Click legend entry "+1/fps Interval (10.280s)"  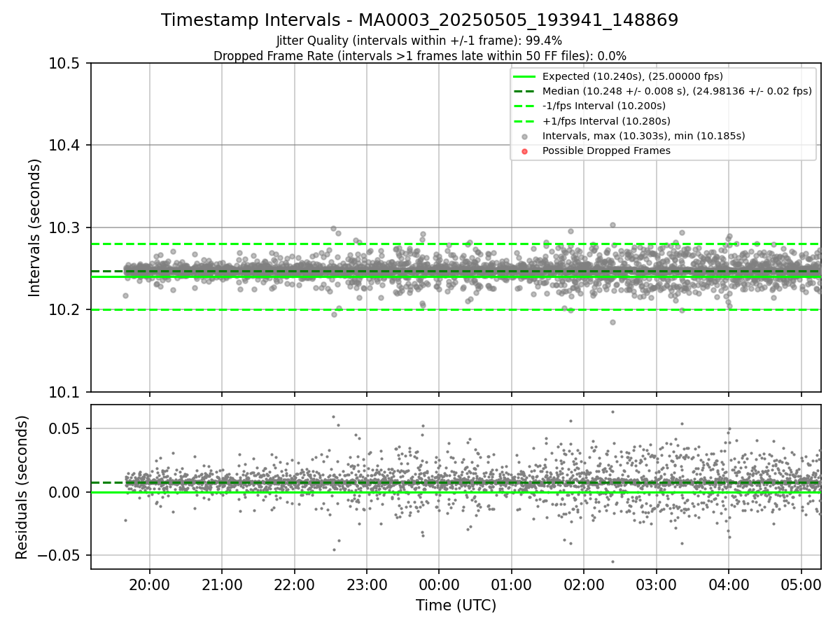point(605,120)
